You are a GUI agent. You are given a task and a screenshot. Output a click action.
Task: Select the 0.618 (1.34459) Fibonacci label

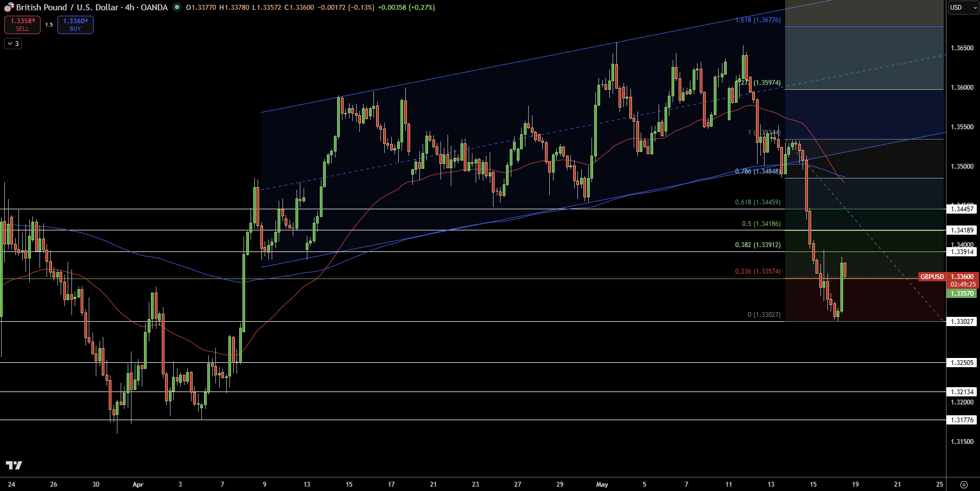pyautogui.click(x=758, y=202)
